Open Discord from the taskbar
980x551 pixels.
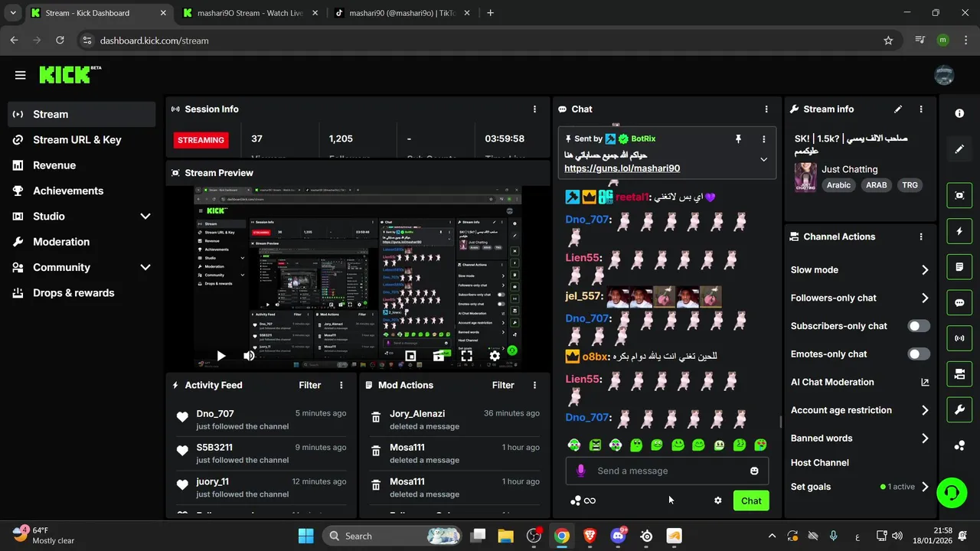[x=618, y=536]
